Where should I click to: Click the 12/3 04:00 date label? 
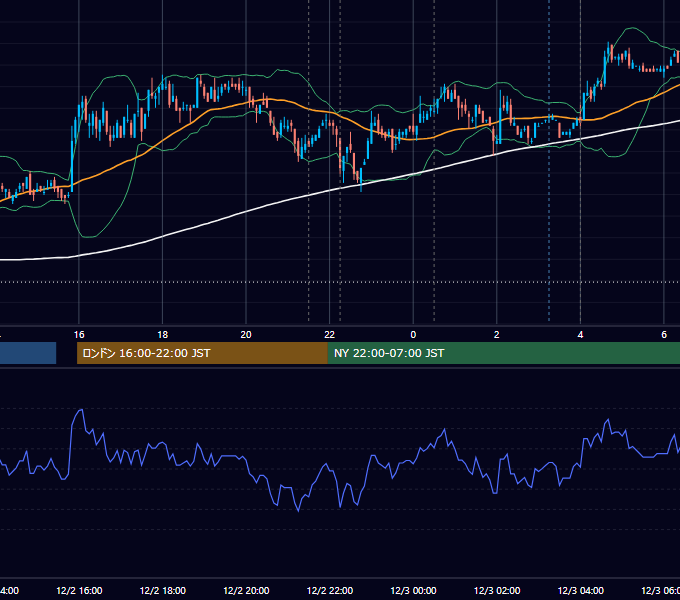(581, 590)
